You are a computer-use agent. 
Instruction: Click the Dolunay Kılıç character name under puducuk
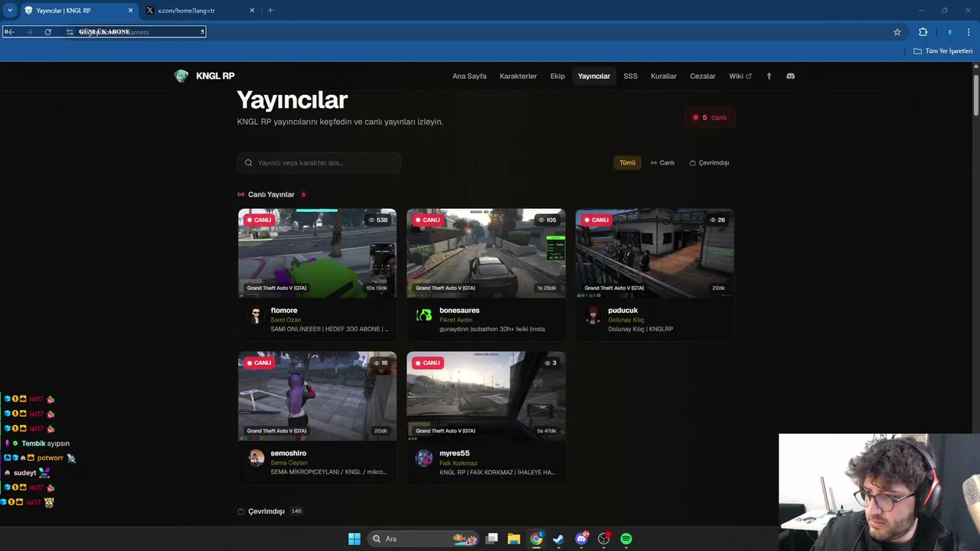click(626, 320)
